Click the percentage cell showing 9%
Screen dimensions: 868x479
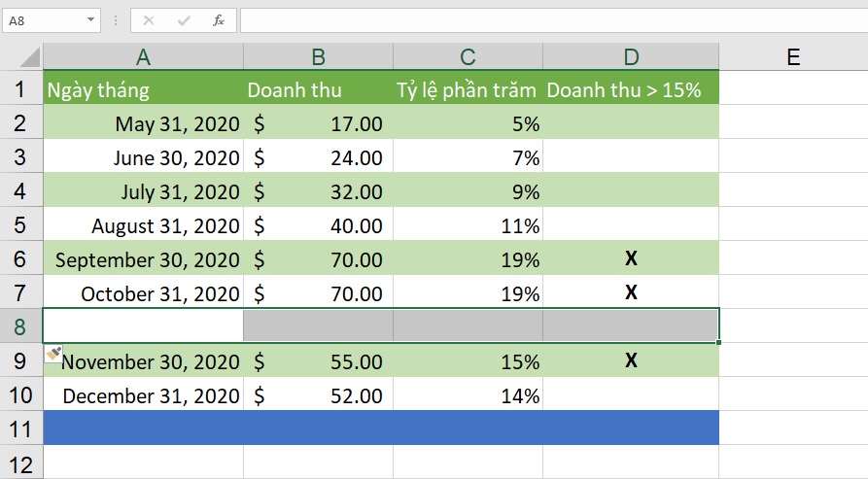[468, 190]
